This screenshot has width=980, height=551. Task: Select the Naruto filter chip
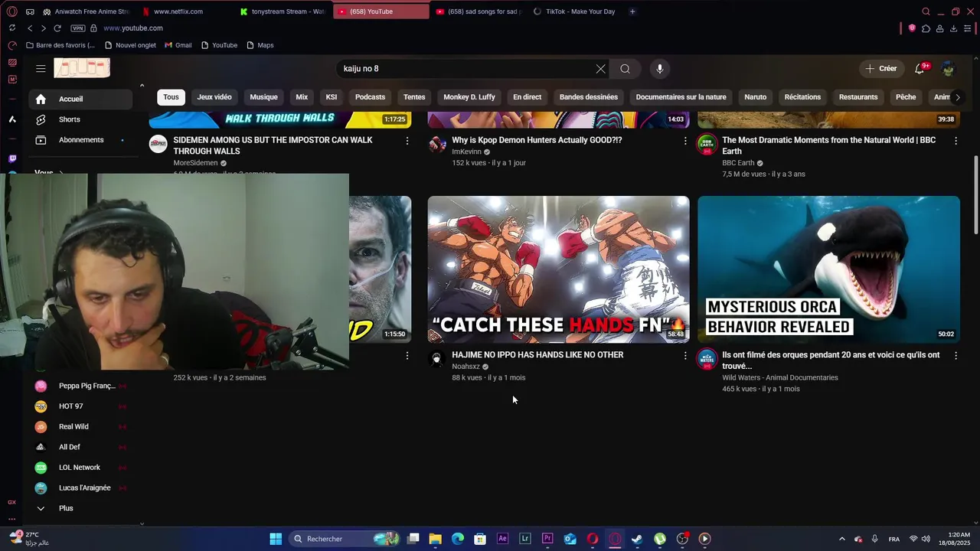756,97
